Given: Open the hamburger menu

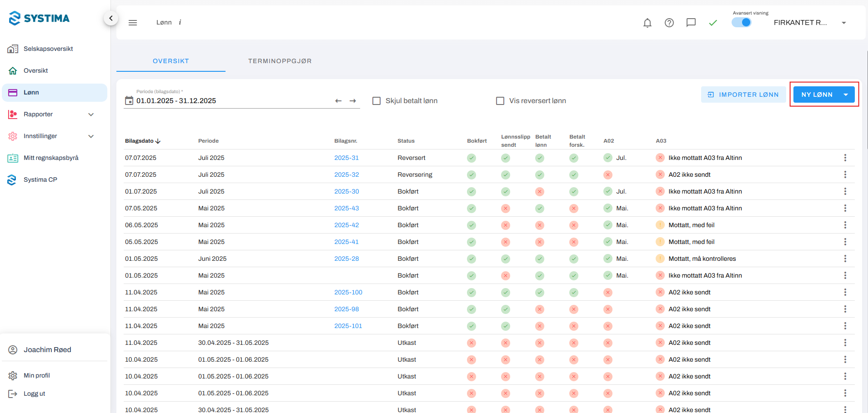Looking at the screenshot, I should pos(133,23).
